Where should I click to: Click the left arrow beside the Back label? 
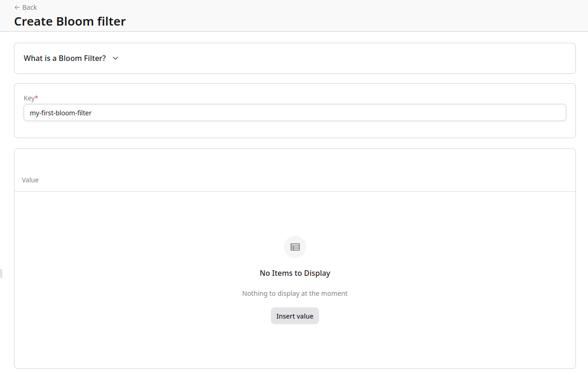click(x=17, y=7)
